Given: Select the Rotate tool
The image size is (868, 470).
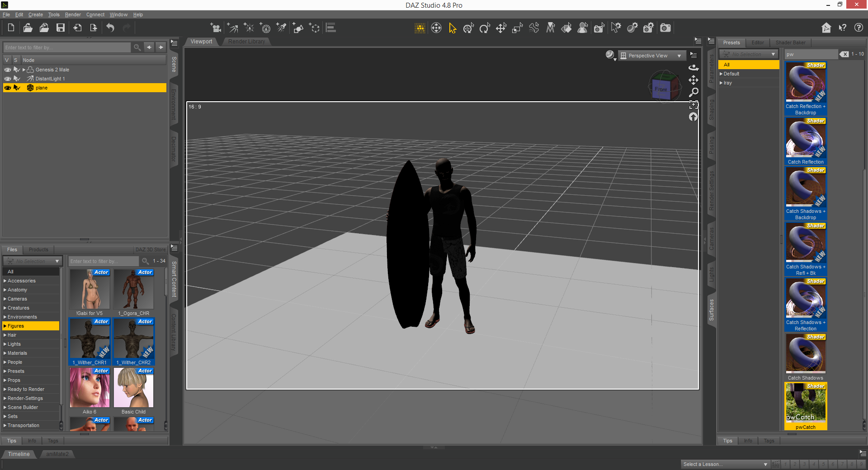Looking at the screenshot, I should point(485,28).
